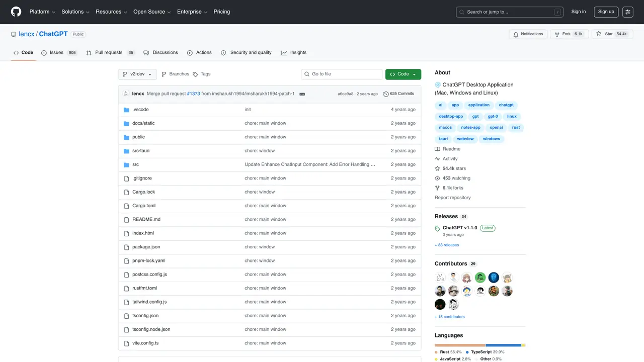Click the lencx commit author avatar
The image size is (644, 362).
[x=126, y=94]
